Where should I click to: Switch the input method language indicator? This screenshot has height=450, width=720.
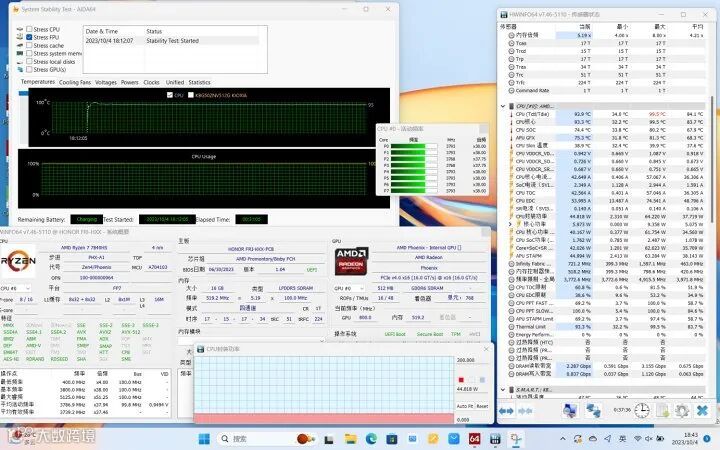622,439
